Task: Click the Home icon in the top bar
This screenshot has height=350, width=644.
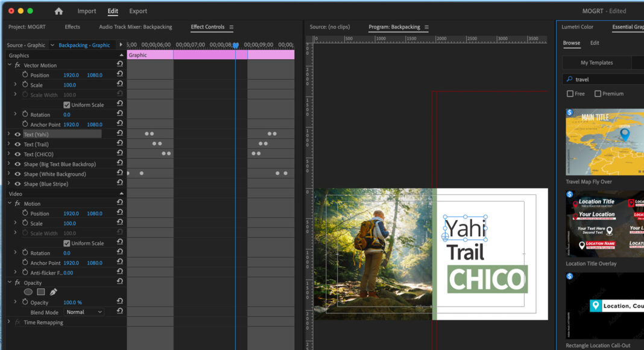Action: pos(57,11)
